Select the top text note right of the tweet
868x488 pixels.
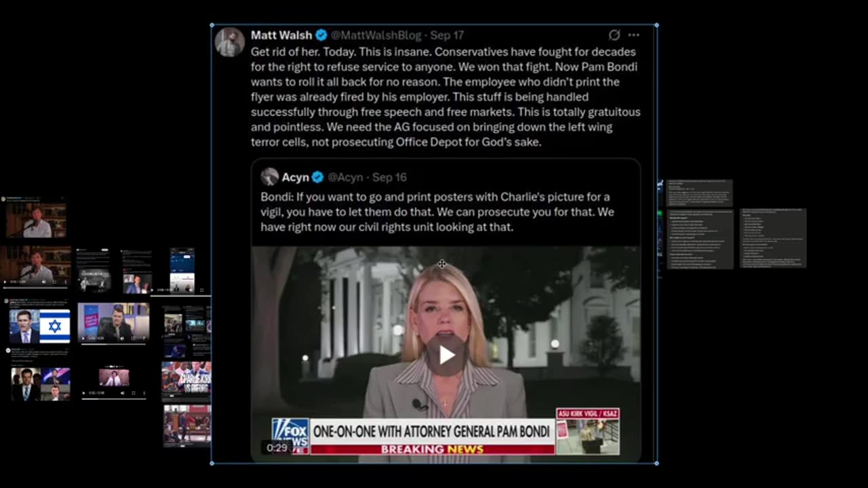[700, 193]
